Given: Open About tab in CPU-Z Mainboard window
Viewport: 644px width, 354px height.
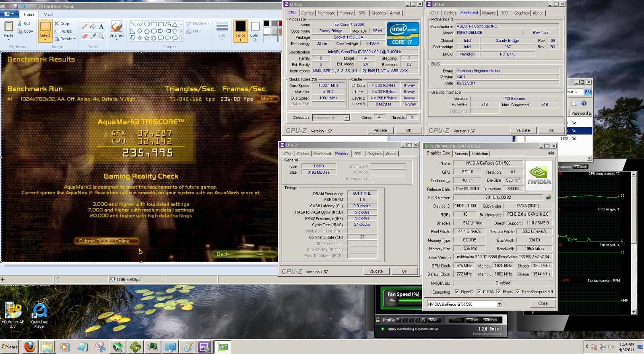Looking at the screenshot, I should point(538,13).
